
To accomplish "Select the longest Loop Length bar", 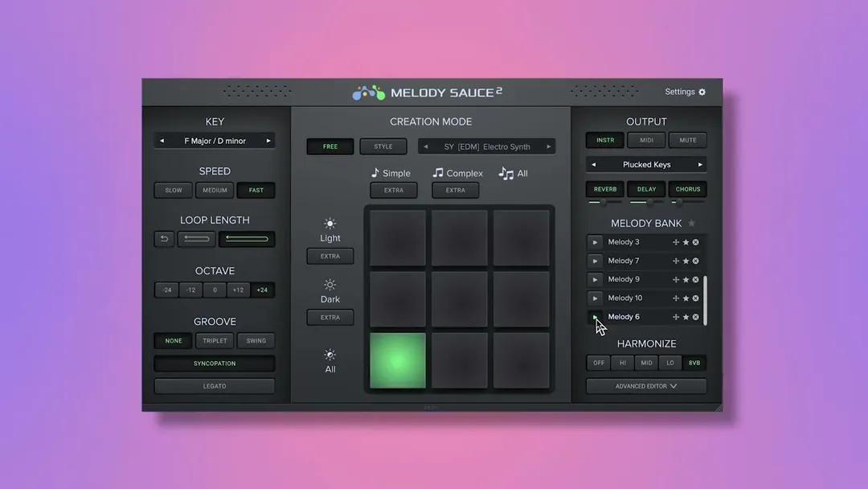I will [245, 239].
